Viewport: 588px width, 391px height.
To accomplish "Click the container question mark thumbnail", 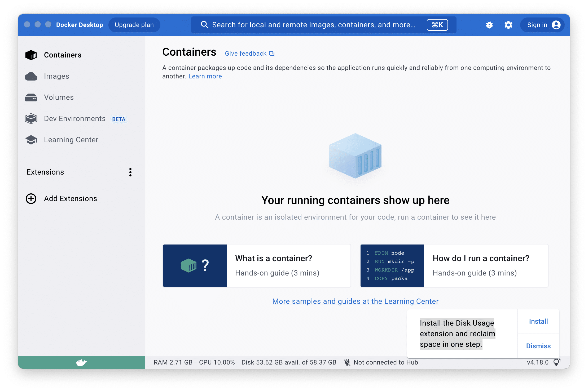I will tap(195, 266).
